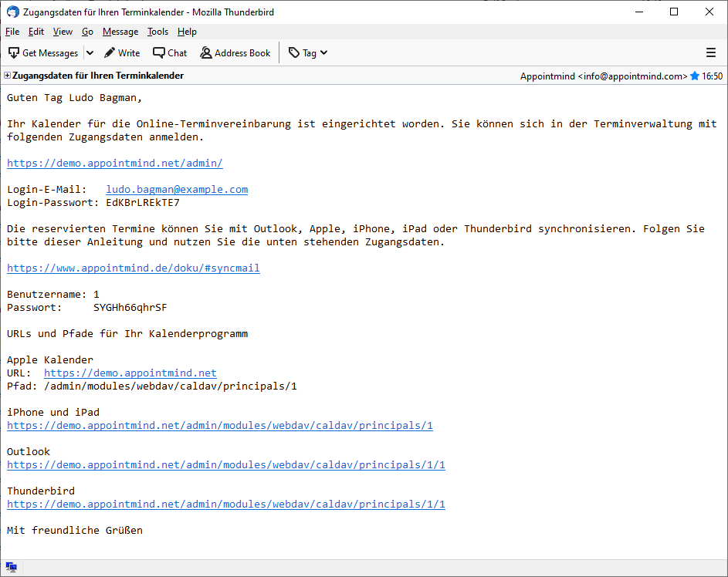The height and width of the screenshot is (577, 728).
Task: Click the Write pencil icon
Action: click(x=110, y=53)
